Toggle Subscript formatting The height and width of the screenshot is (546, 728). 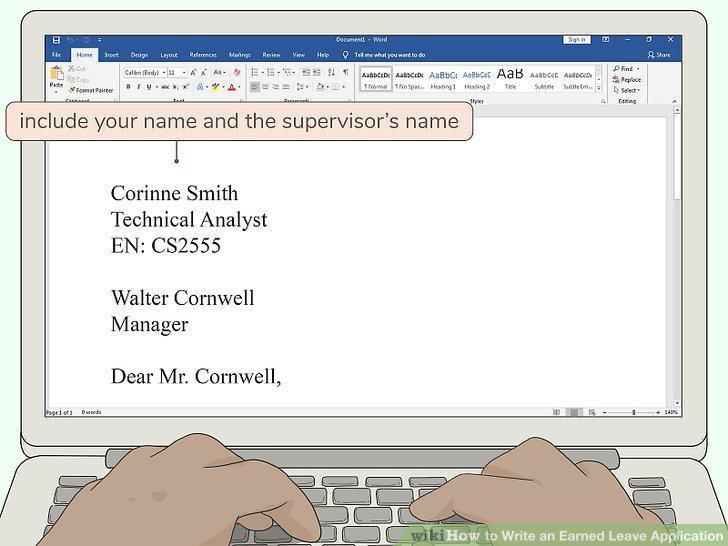click(176, 87)
